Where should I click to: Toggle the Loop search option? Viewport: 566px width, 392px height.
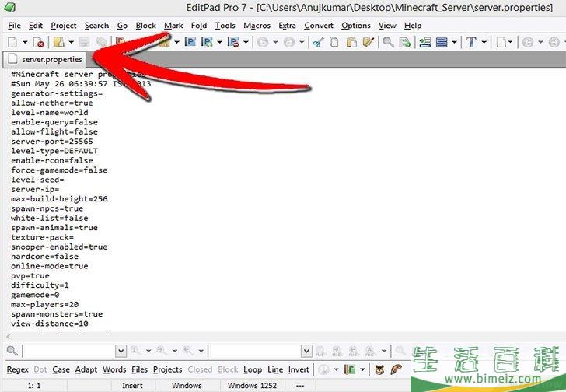253,369
